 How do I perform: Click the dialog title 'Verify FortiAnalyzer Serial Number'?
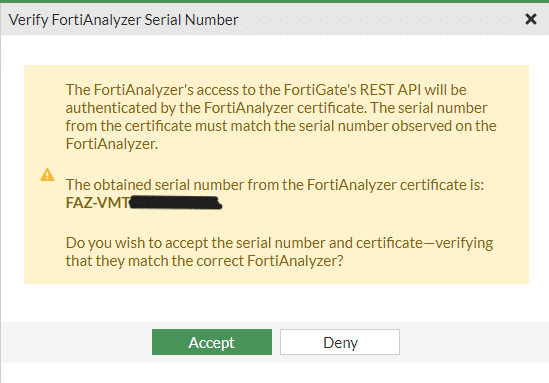coord(123,20)
